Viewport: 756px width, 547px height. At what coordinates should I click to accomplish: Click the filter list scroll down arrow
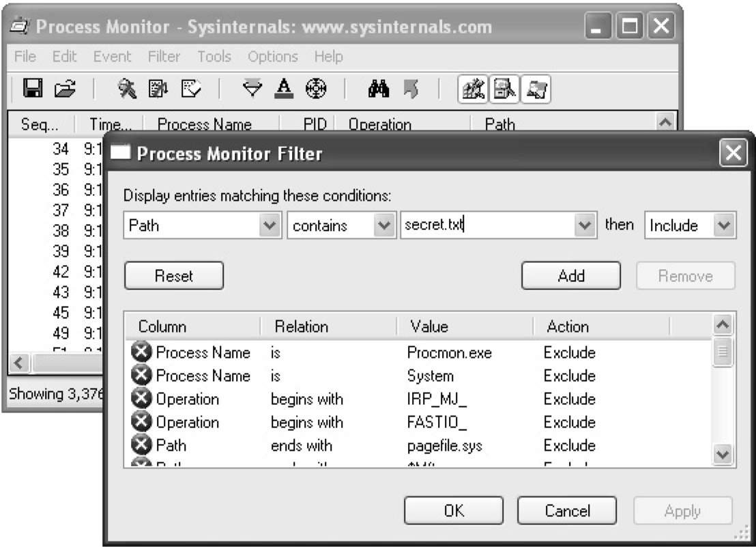coord(723,454)
